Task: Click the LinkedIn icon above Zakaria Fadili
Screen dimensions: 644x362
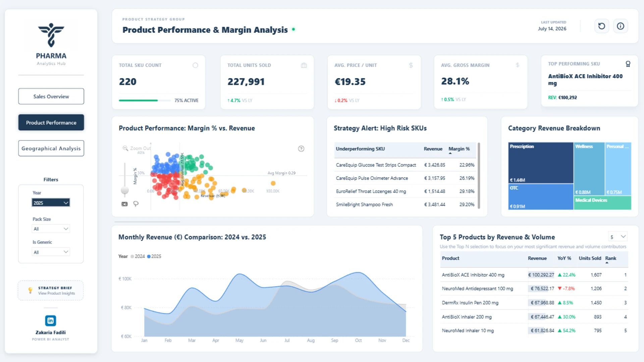Action: coord(51,321)
